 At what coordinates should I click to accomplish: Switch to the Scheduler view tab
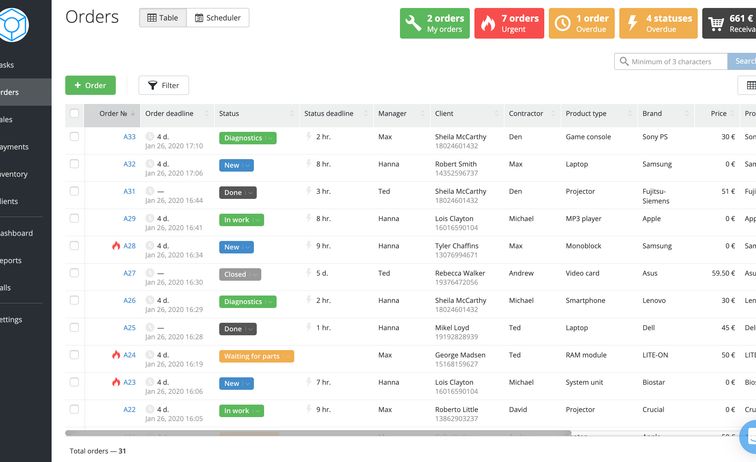coord(217,18)
